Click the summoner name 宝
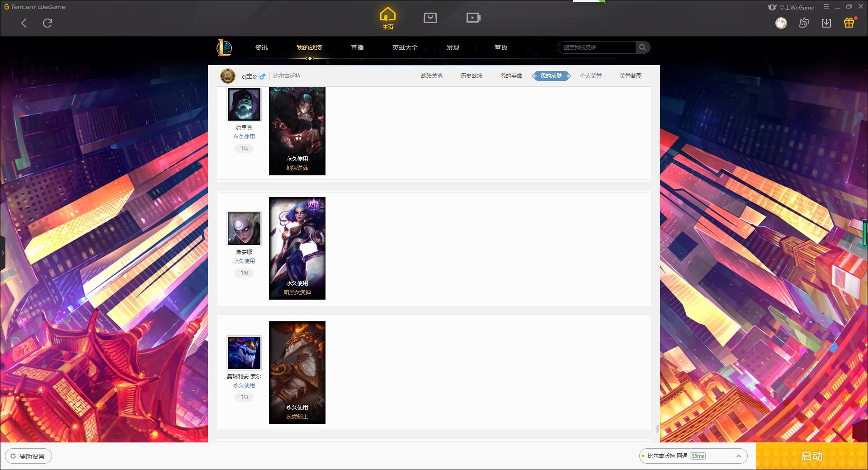 click(249, 76)
